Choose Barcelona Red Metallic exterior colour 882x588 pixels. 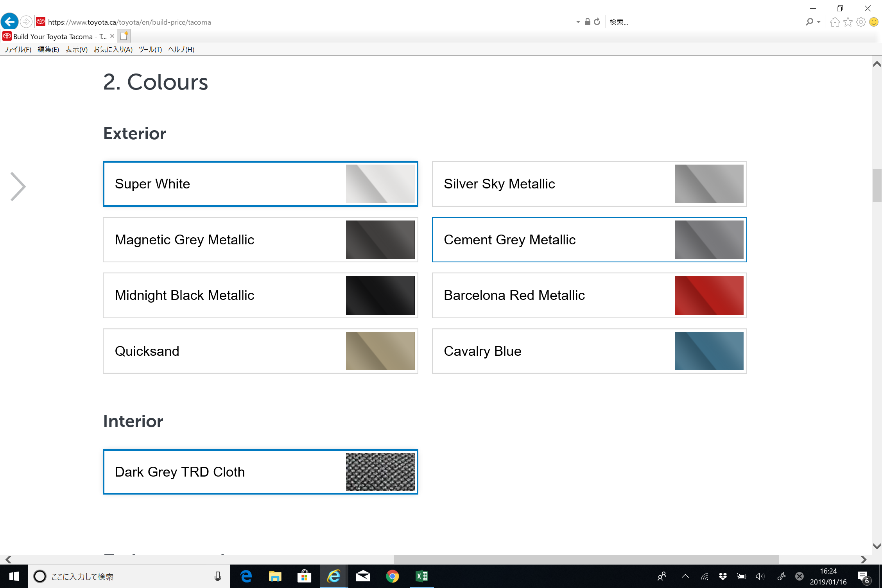(589, 295)
